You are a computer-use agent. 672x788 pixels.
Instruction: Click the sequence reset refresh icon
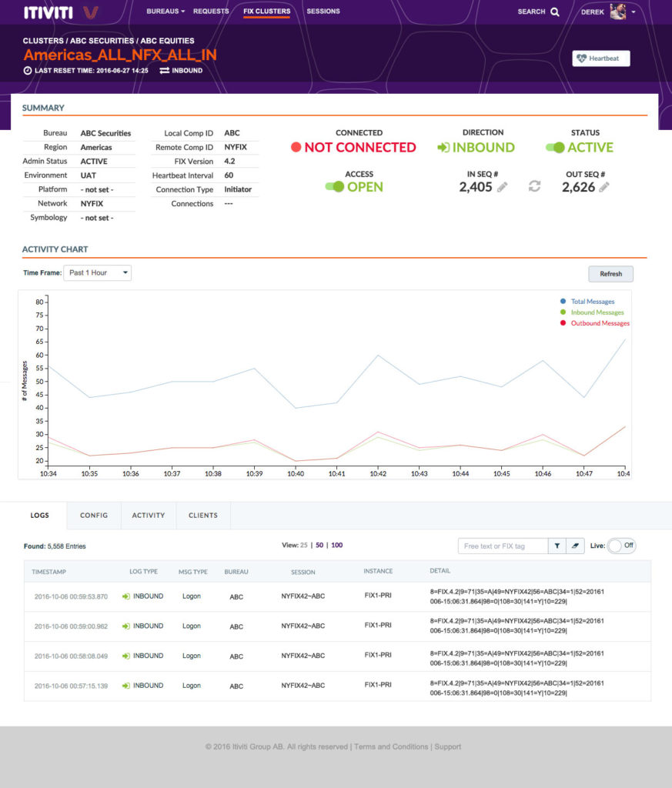click(534, 186)
